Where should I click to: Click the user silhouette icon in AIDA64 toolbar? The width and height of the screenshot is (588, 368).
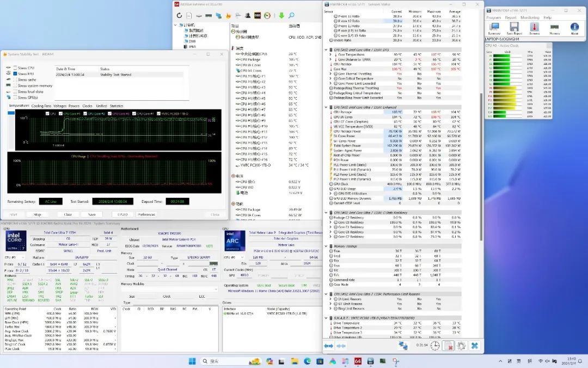(x=248, y=15)
